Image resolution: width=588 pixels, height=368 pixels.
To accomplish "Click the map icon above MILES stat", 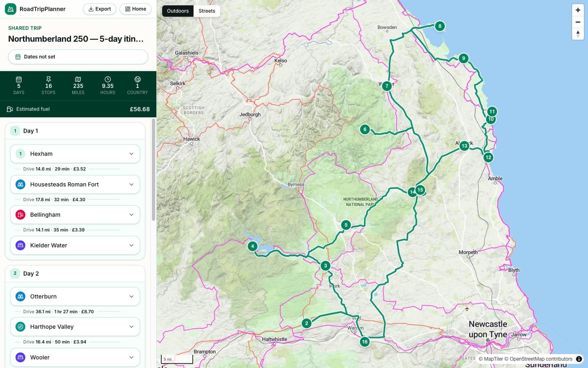I will tap(78, 79).
